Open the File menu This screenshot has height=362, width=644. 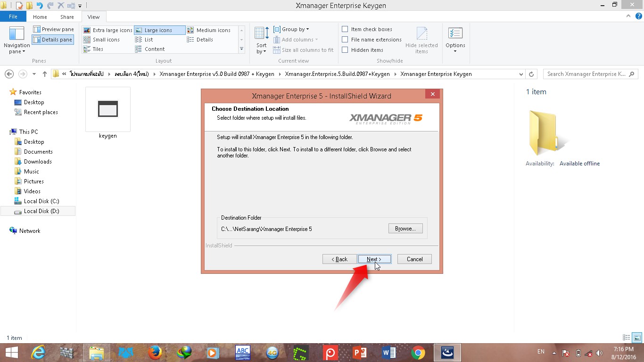(13, 16)
